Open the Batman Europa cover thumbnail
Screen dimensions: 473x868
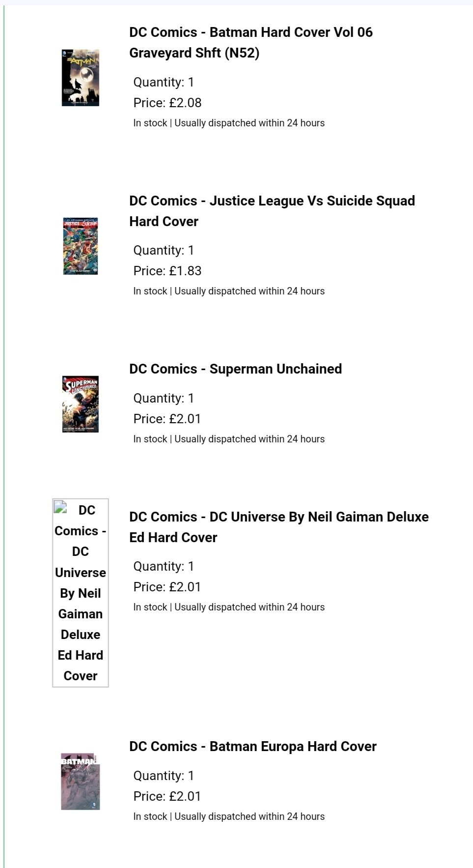[x=81, y=781]
